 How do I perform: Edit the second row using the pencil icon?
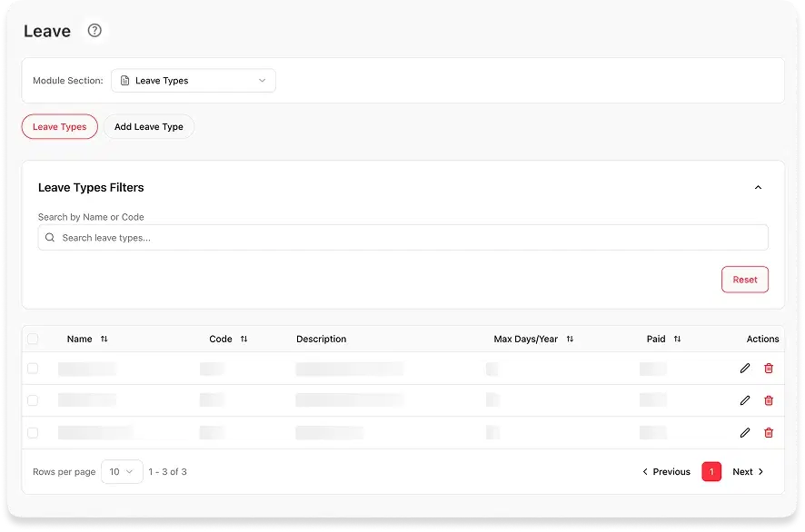click(x=745, y=400)
